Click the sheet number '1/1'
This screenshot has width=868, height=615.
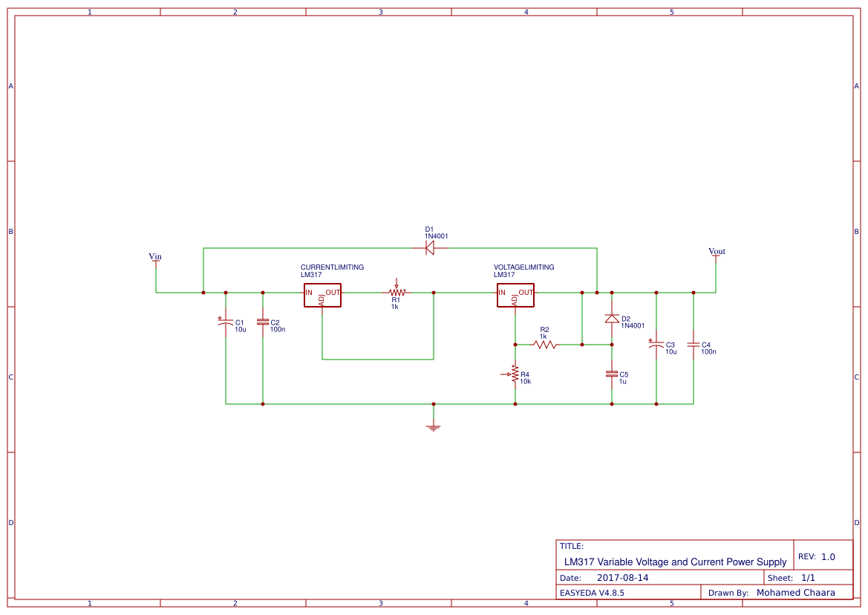tap(808, 577)
